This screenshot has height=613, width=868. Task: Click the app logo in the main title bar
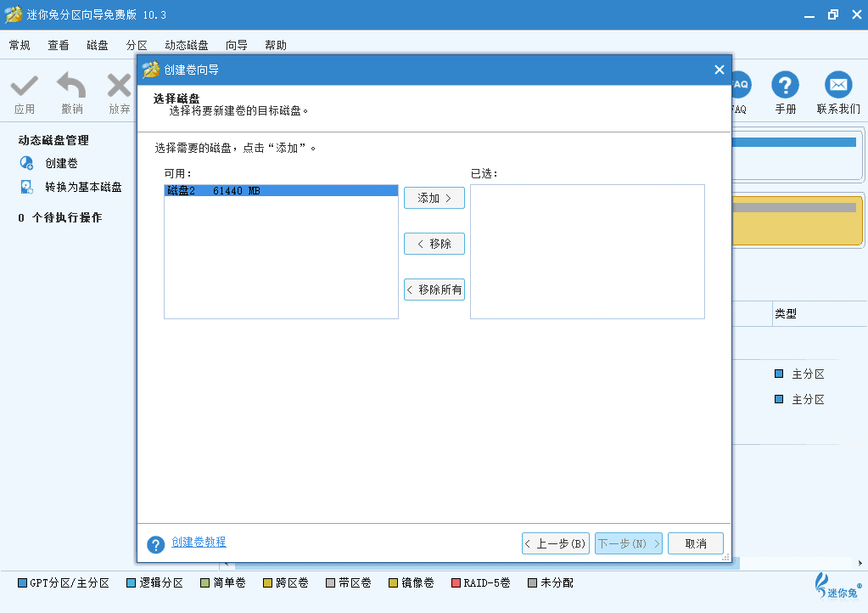click(x=14, y=14)
